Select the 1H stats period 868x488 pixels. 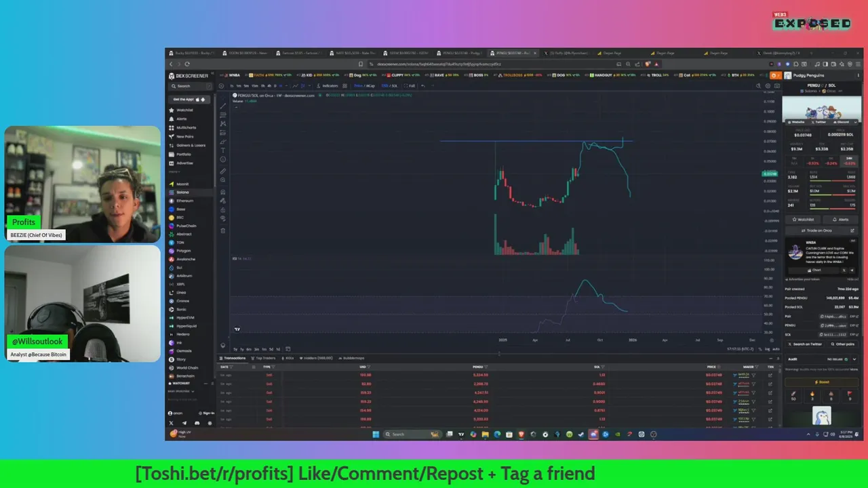pyautogui.click(x=813, y=161)
